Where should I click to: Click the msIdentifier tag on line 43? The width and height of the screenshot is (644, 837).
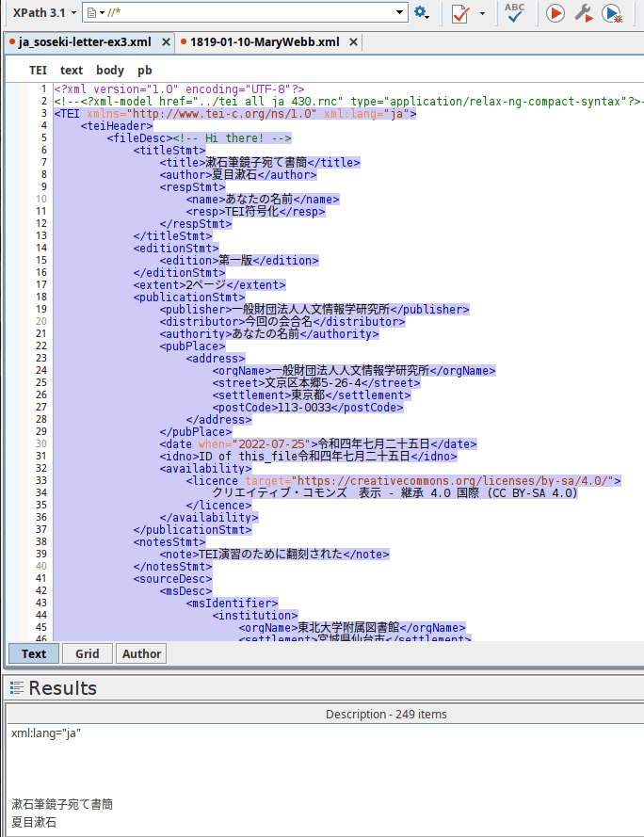(x=233, y=604)
